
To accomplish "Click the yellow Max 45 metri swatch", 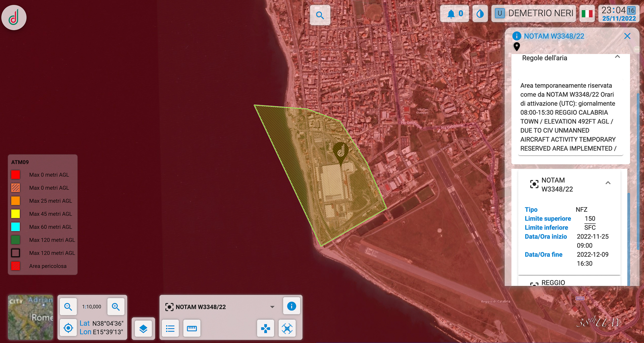I will 15,214.
